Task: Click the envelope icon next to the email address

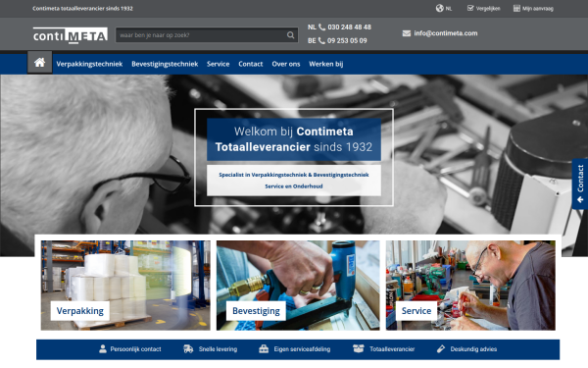Action: 407,33
